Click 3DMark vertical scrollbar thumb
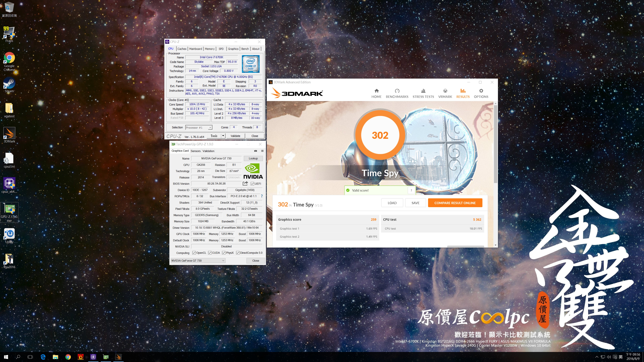Viewport: 644px width, 362px height. (x=496, y=144)
